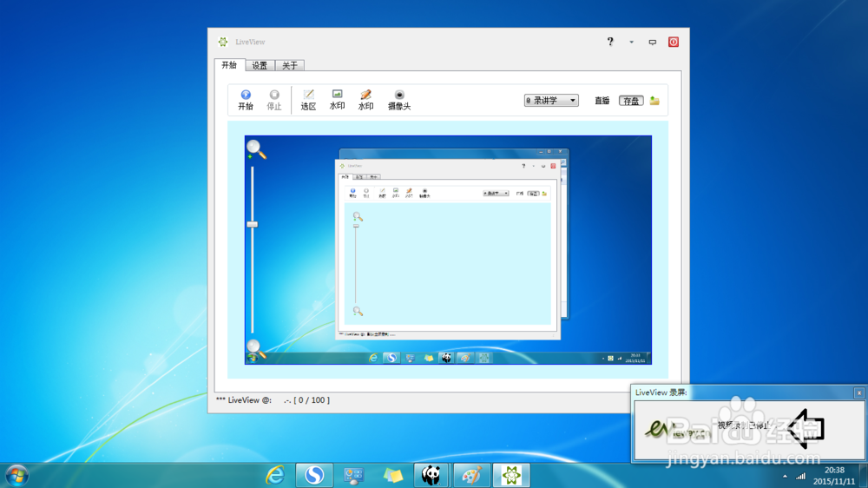Open the question mark help icon
Screen dimensions: 868x488
[610, 42]
